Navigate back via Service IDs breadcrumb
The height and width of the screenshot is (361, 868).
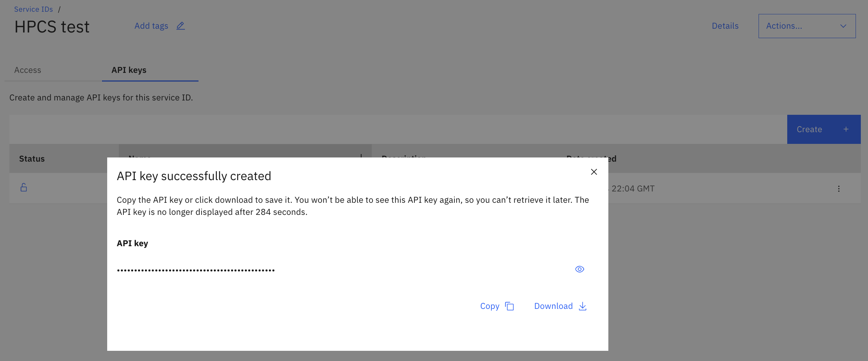point(33,9)
